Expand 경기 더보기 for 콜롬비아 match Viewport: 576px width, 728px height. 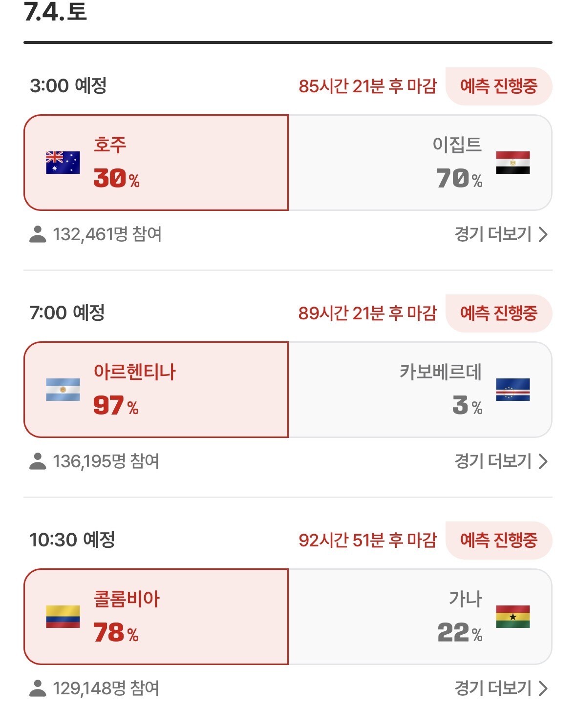(x=501, y=688)
